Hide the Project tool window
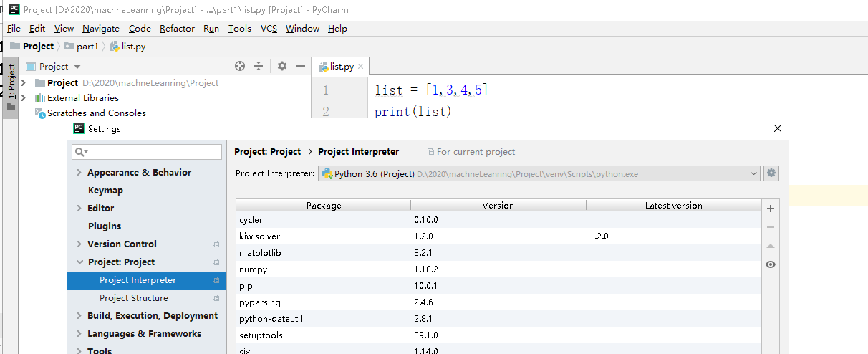 [301, 66]
